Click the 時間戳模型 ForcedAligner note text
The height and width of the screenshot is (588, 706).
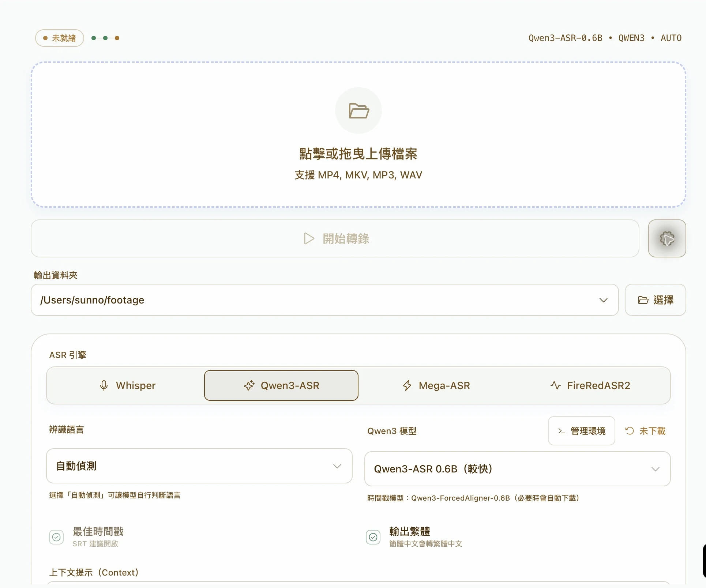[473, 498]
